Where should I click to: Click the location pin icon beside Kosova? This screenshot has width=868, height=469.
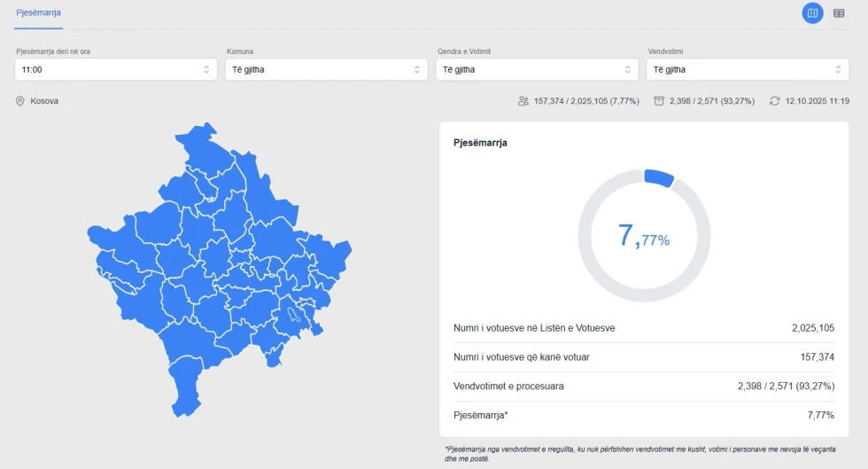[x=19, y=101]
